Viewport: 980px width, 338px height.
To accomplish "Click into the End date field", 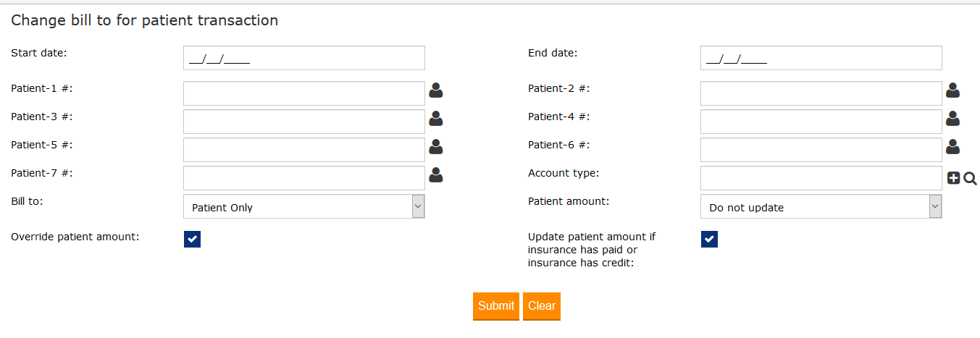I will 821,59.
